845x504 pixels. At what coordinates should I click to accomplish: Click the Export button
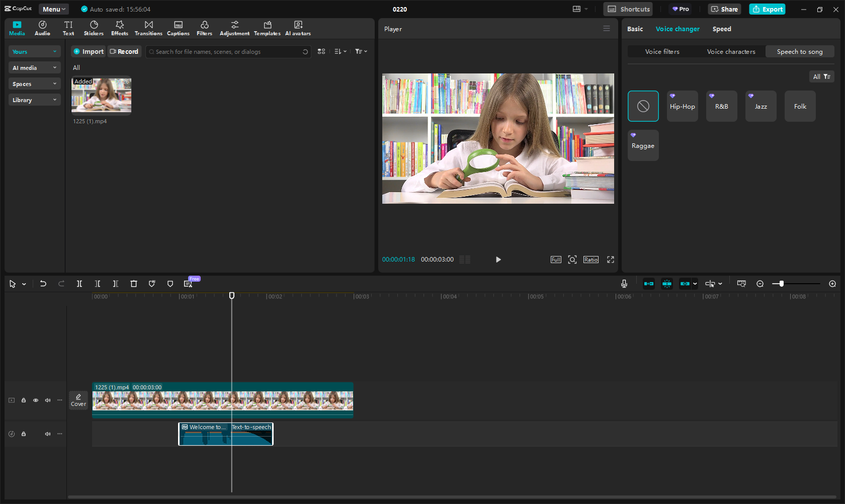[x=767, y=9]
